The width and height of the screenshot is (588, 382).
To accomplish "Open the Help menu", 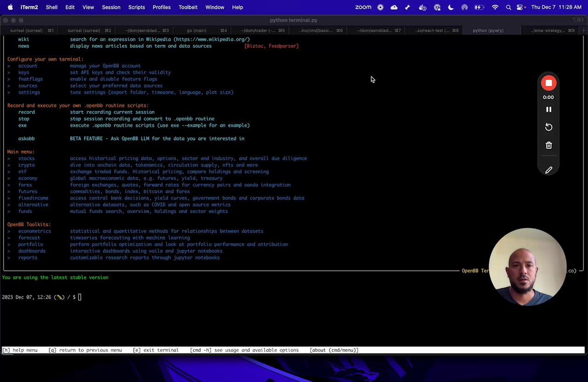I will click(237, 7).
